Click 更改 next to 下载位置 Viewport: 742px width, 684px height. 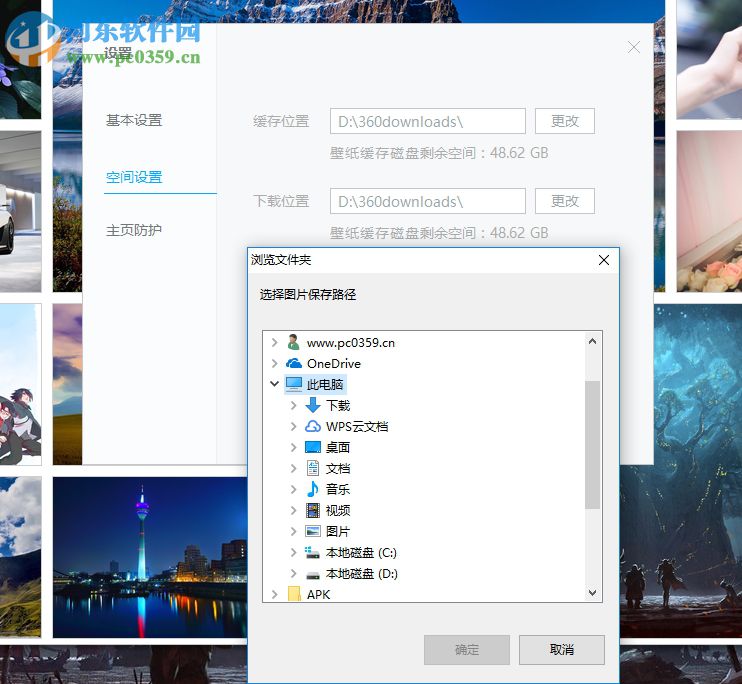(565, 201)
